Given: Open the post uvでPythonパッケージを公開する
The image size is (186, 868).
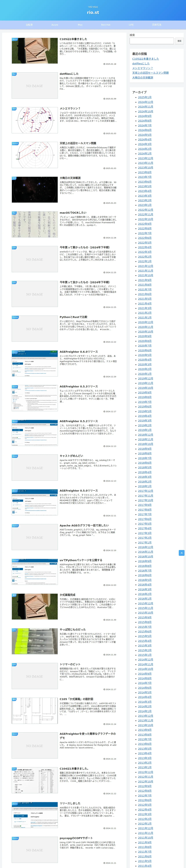Looking at the screenshot, I should 81,560.
